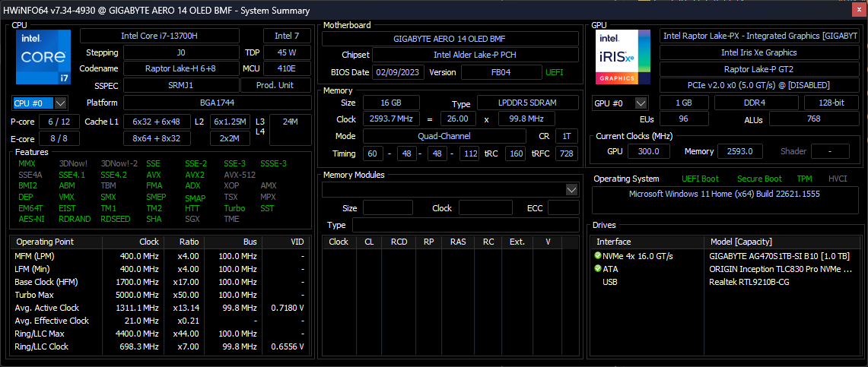The image size is (868, 367).
Task: Click the Bus column header
Action: pos(233,242)
